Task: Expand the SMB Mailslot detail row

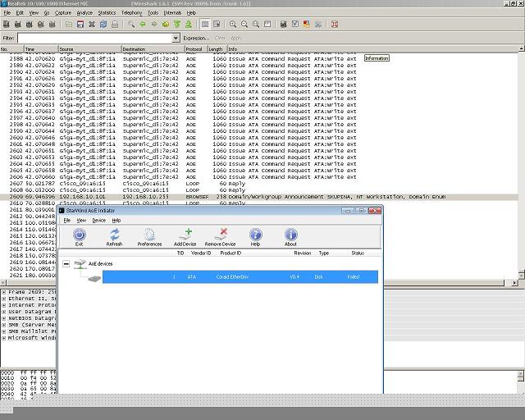Action: 3,331
